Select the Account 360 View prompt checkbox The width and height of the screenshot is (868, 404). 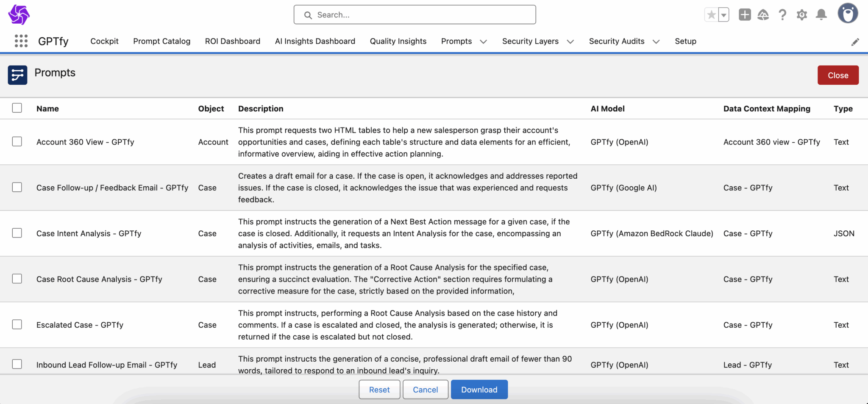click(17, 141)
